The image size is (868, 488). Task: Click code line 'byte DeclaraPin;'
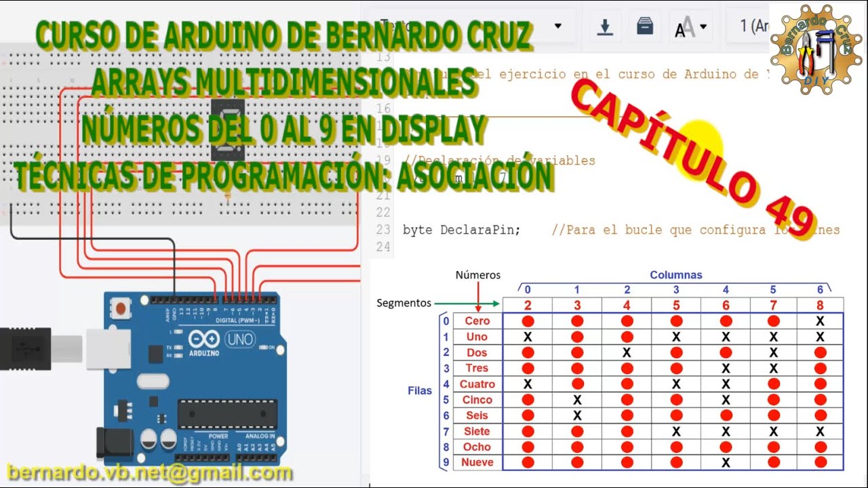tap(461, 230)
